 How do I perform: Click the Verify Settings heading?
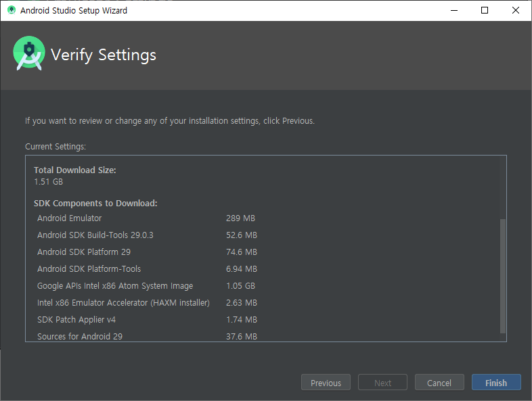tap(104, 55)
